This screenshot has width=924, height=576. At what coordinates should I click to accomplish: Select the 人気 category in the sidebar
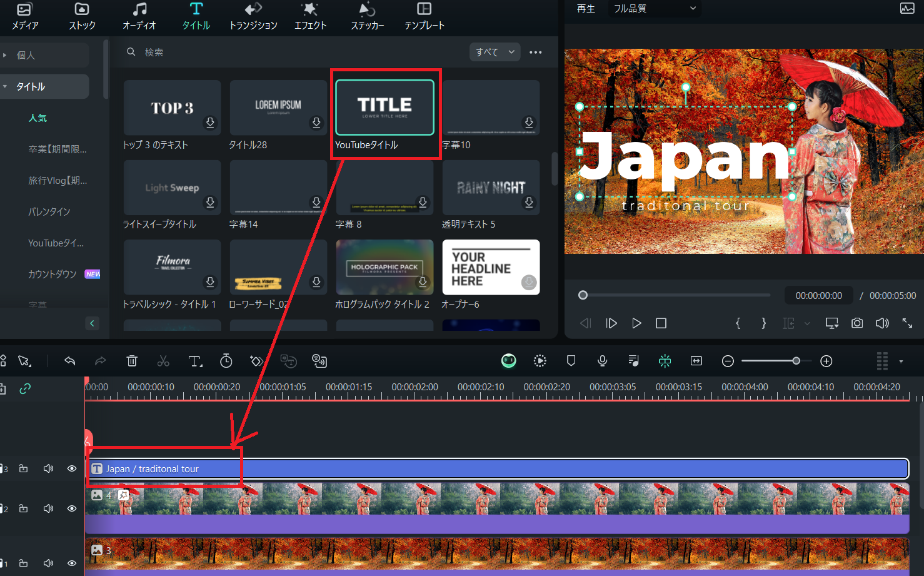(38, 118)
